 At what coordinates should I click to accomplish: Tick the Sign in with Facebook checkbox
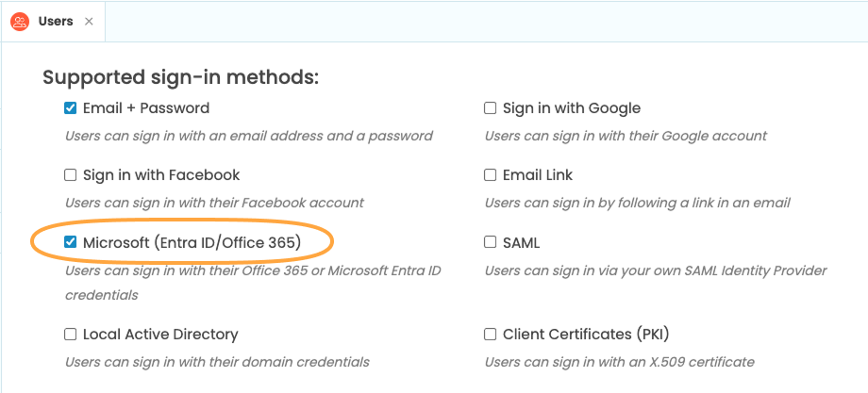click(71, 175)
